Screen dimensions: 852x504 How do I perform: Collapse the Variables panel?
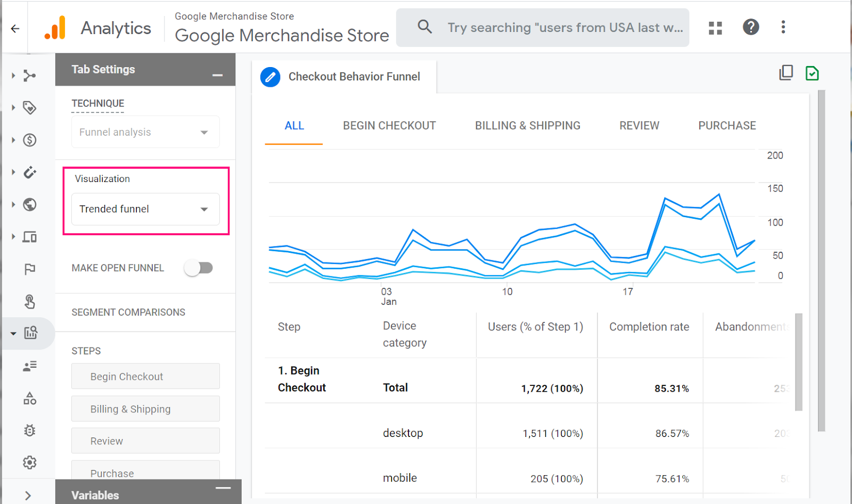point(223,488)
